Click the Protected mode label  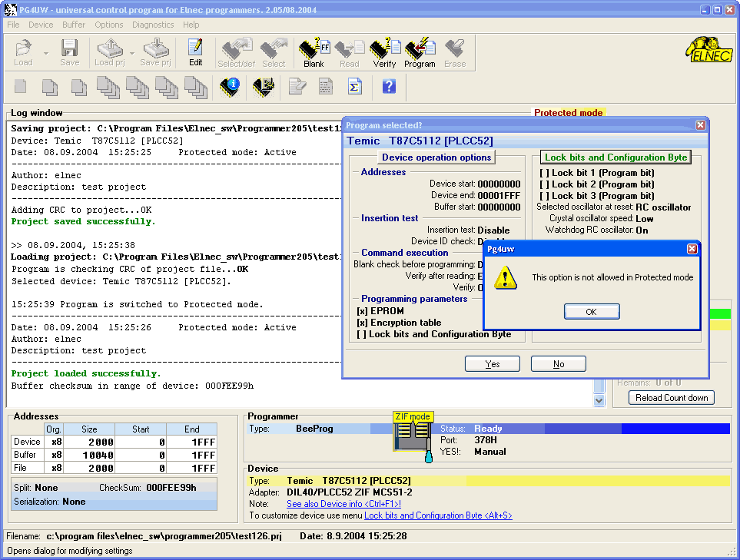point(568,113)
